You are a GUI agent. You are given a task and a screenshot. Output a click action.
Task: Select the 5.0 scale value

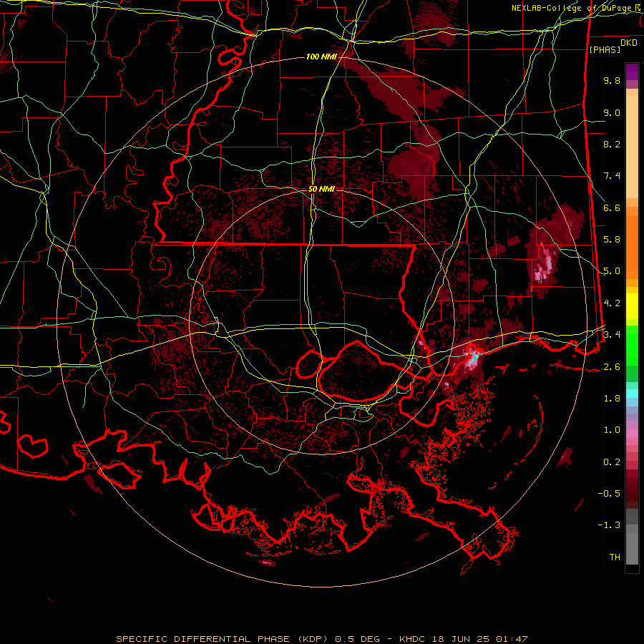tap(612, 271)
